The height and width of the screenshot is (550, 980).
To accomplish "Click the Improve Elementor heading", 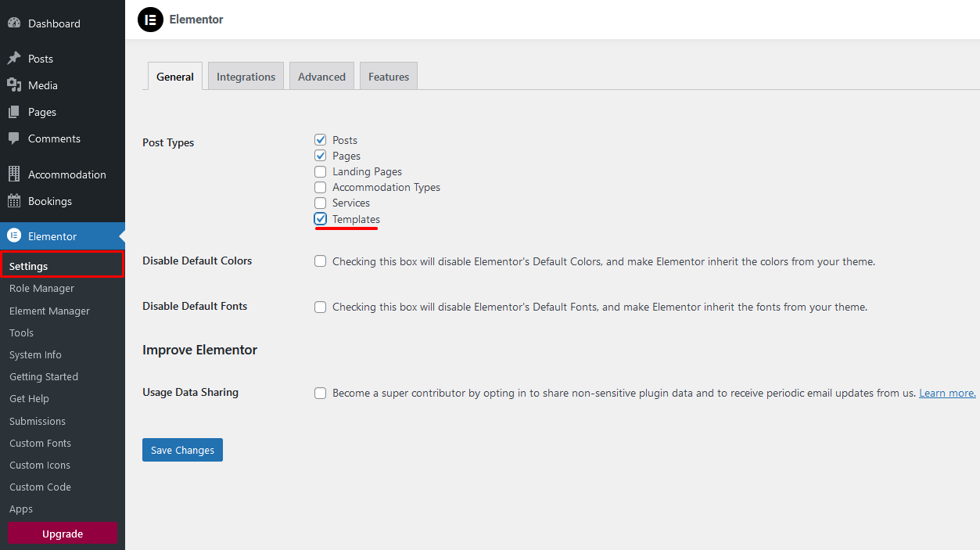I will [199, 350].
